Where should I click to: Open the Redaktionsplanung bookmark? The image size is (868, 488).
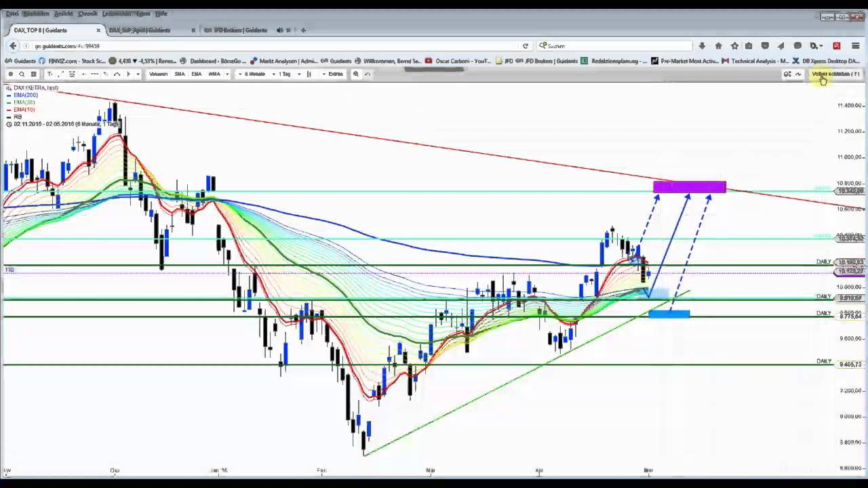614,61
